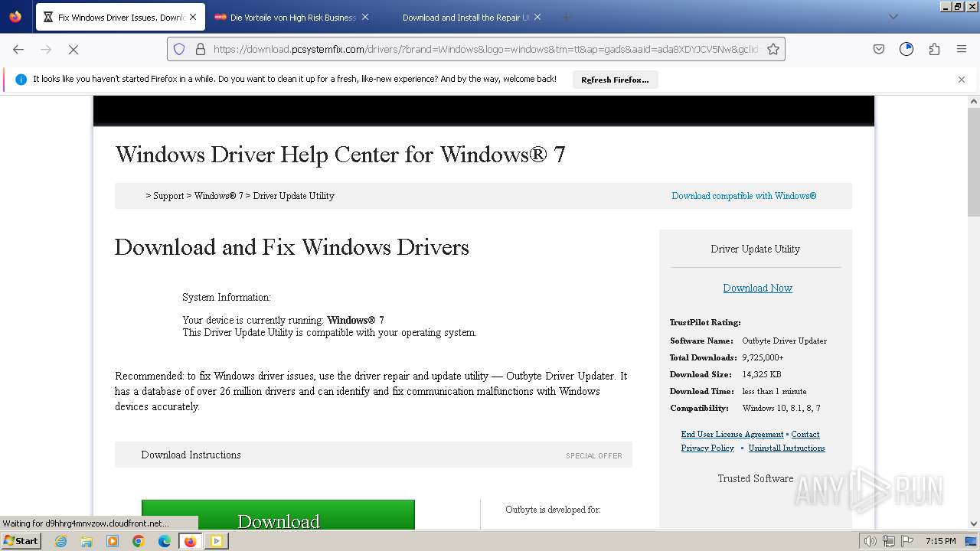The image size is (980, 551).
Task: Open Download compatible with Windows link
Action: click(744, 196)
